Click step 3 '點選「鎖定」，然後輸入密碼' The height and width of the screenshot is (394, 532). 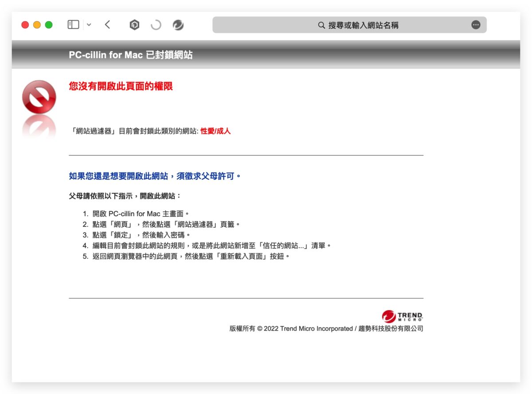[x=141, y=235]
